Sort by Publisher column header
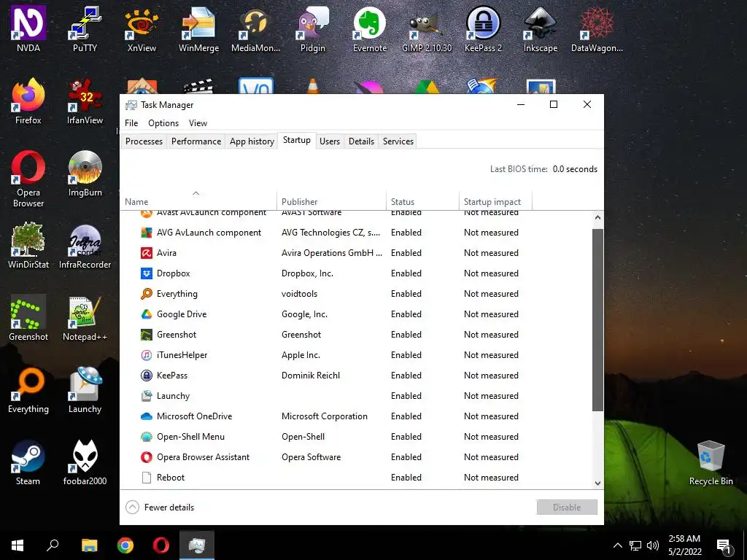The width and height of the screenshot is (747, 560). pos(332,200)
